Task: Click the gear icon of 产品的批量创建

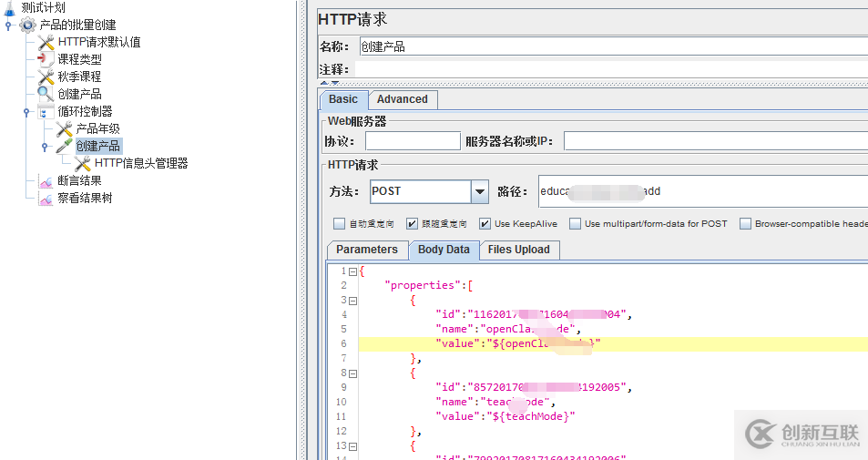Action: [27, 25]
